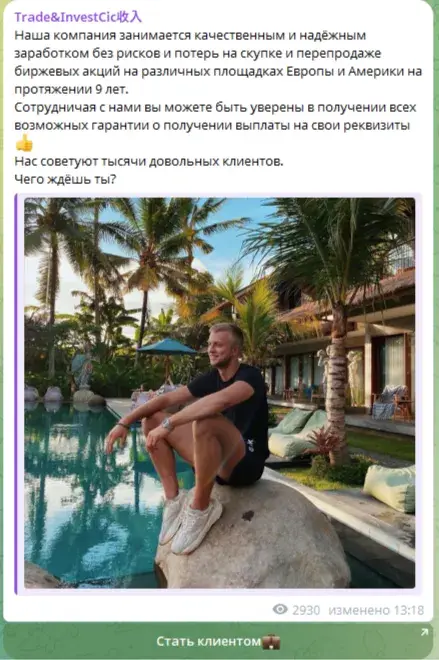This screenshot has width=439, height=660.
Task: Click the purple vertical bar beside the photo
Action: pos(16,394)
